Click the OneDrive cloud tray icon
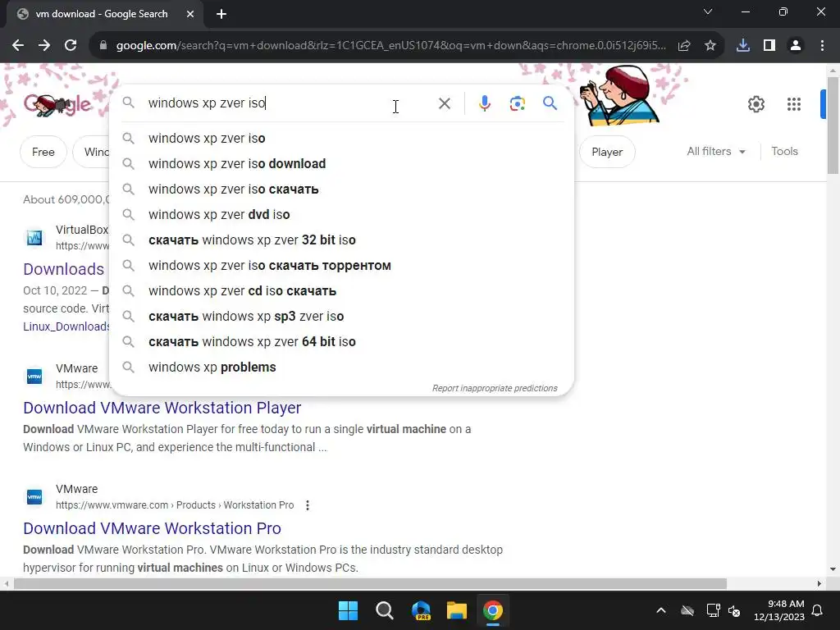 (x=687, y=610)
